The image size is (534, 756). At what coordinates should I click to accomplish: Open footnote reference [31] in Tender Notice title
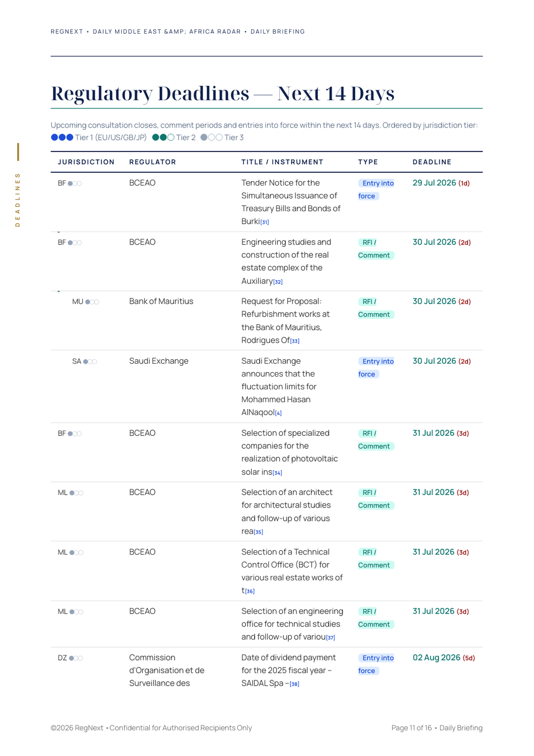[265, 222]
